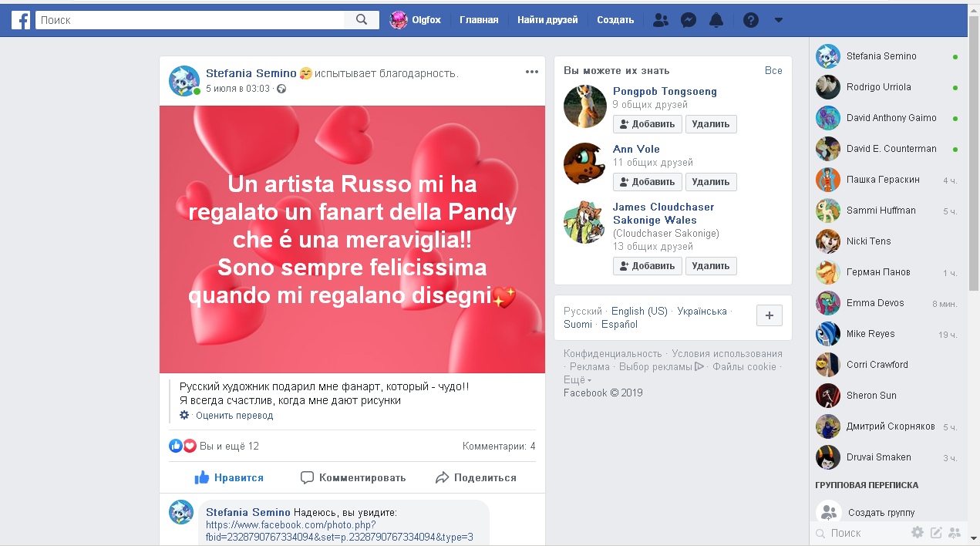Click Оценить перевод link
980x546 pixels.
tap(234, 415)
